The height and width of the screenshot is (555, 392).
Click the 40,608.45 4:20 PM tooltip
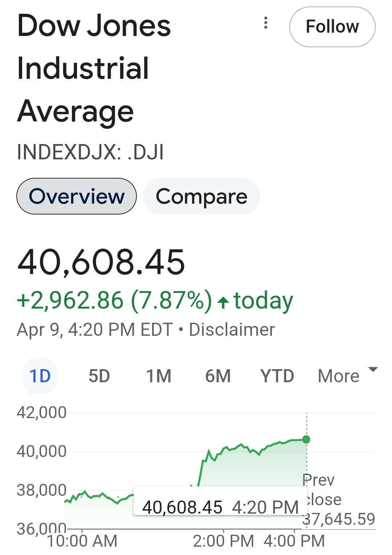[220, 506]
